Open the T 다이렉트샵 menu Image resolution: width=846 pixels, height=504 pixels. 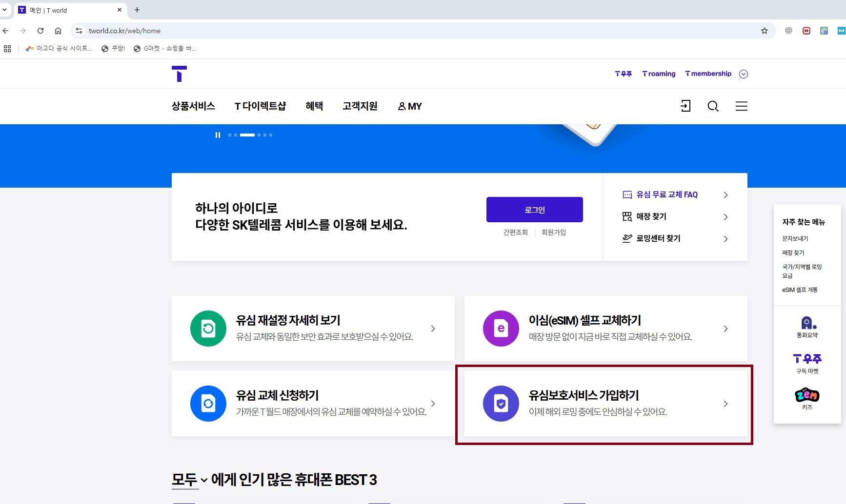[260, 106]
